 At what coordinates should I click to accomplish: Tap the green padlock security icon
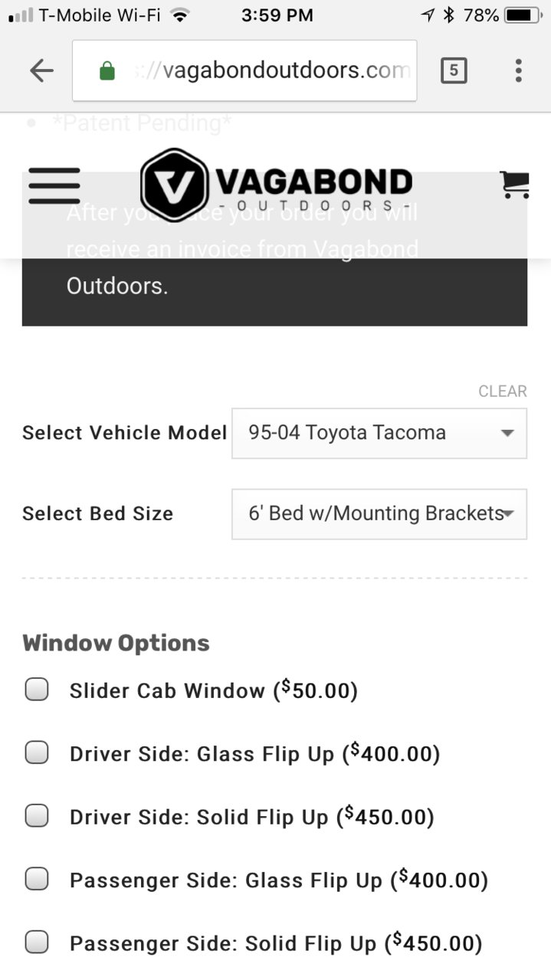pos(107,71)
